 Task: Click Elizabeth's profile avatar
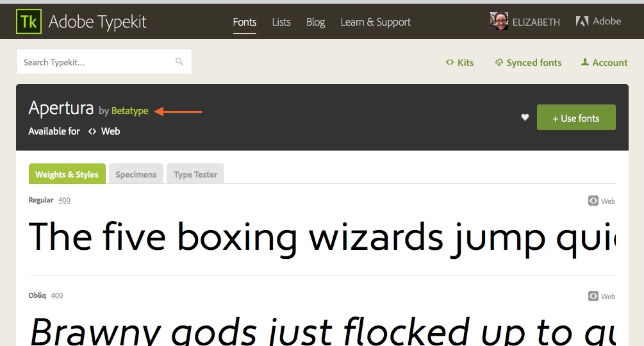499,21
